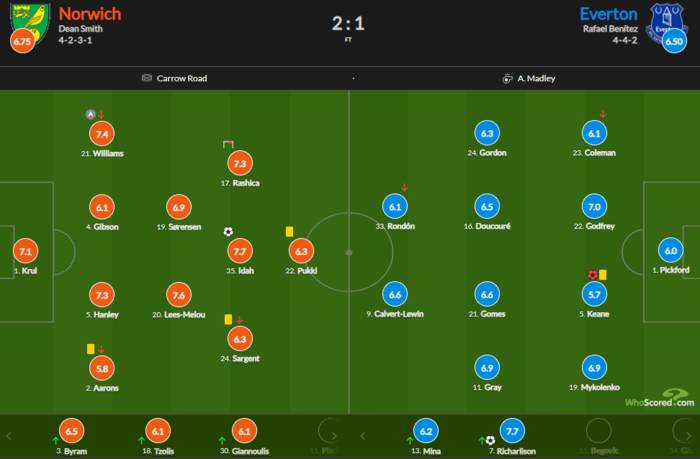Open the Everton team name link
Image resolution: width=700 pixels, height=459 pixels.
point(608,14)
